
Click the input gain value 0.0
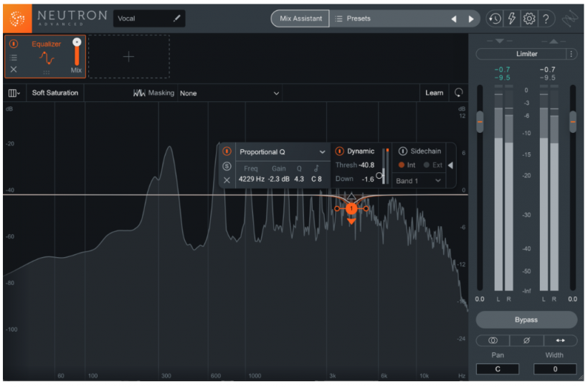[480, 299]
